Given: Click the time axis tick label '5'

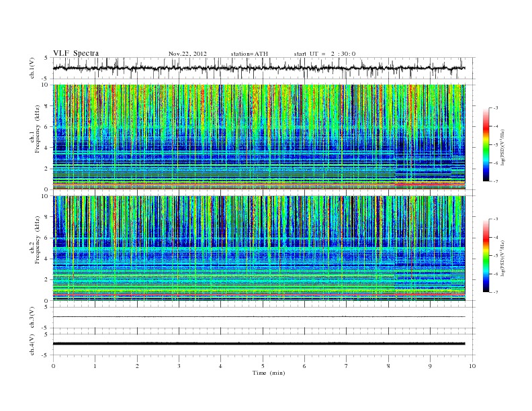Looking at the screenshot, I should click(x=263, y=366).
